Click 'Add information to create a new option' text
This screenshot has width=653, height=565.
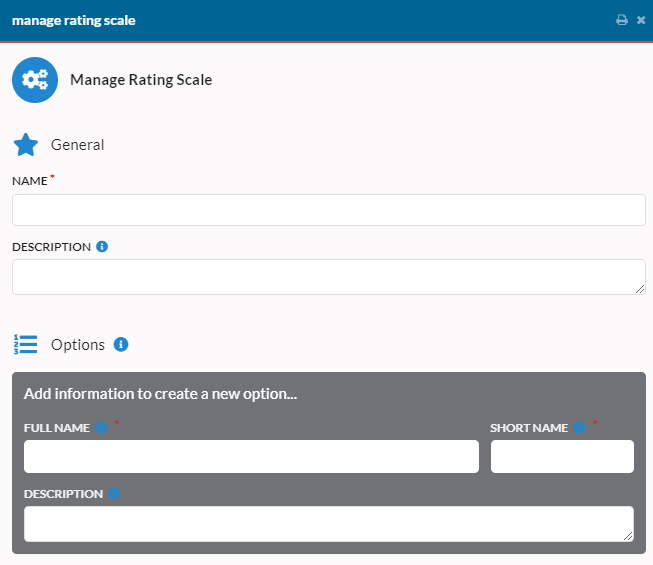pyautogui.click(x=160, y=394)
